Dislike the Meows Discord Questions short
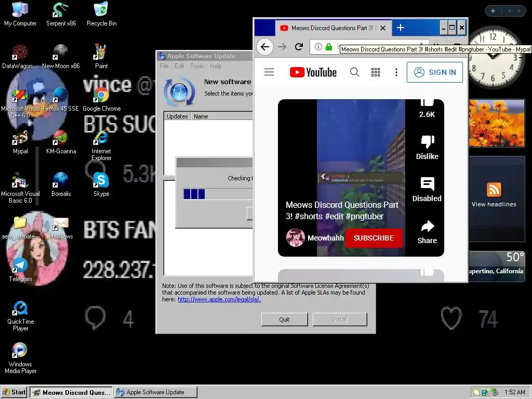532x399 pixels. (x=427, y=147)
